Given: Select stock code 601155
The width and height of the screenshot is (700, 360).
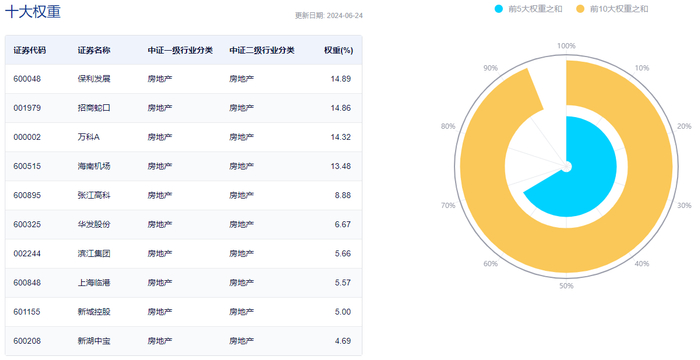Looking at the screenshot, I should coord(27,312).
